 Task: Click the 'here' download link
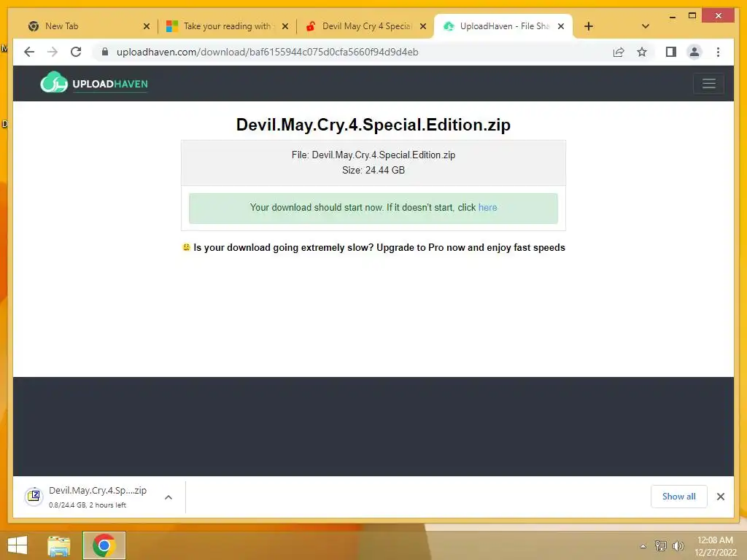click(487, 208)
